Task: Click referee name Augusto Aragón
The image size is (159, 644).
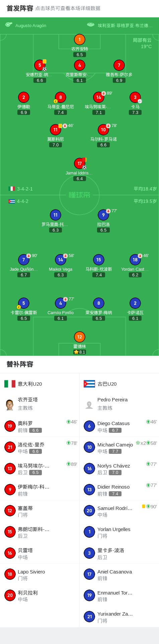Action: [x=31, y=25]
